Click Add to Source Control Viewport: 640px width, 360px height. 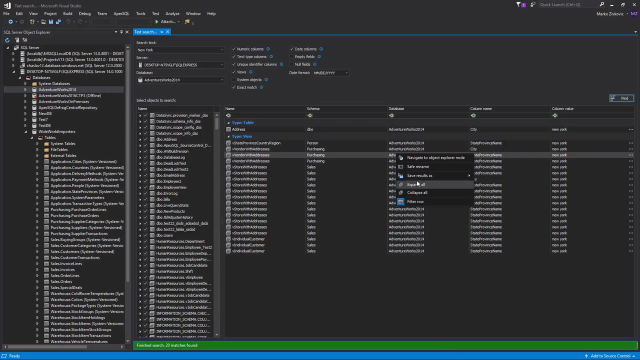point(611,356)
